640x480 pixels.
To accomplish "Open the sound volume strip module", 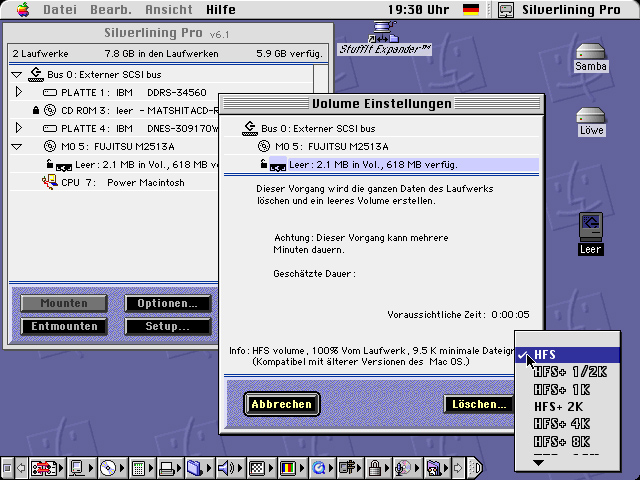I will coord(230,468).
